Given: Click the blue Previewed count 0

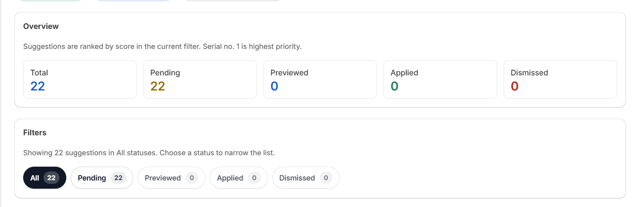Looking at the screenshot, I should pyautogui.click(x=274, y=86).
